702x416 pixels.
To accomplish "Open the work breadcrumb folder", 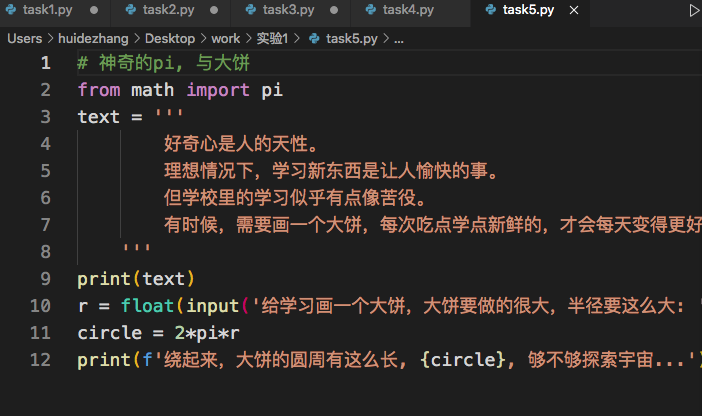I will 226,39.
